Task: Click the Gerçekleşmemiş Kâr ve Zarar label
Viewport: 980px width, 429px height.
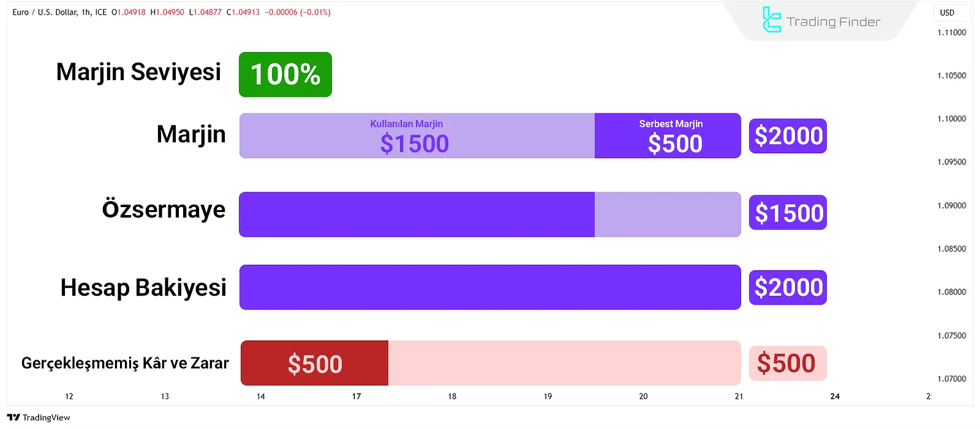Action: tap(125, 363)
